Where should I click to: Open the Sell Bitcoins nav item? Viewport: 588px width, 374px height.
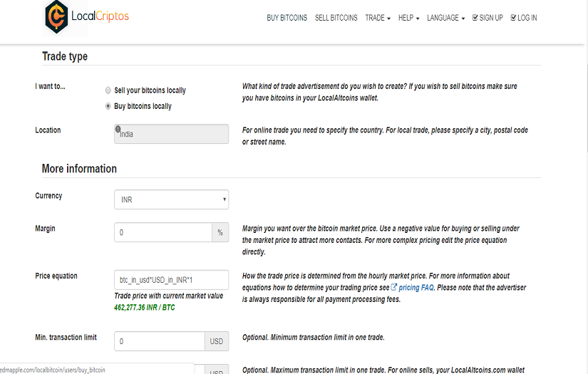[x=336, y=18]
